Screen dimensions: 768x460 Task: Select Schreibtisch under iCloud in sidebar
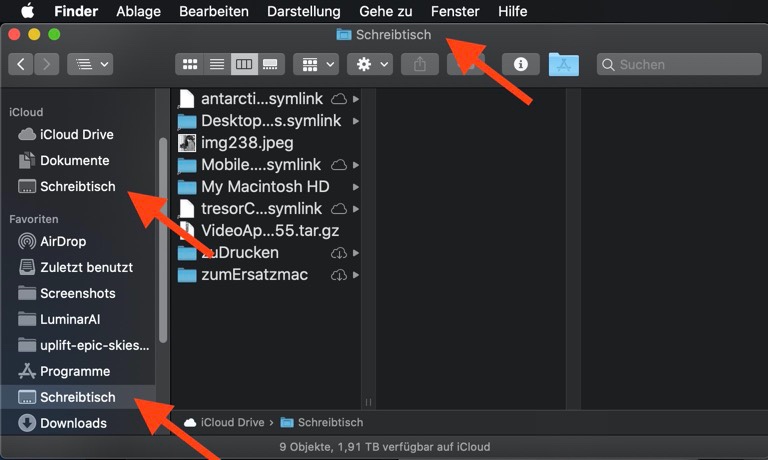click(78, 186)
